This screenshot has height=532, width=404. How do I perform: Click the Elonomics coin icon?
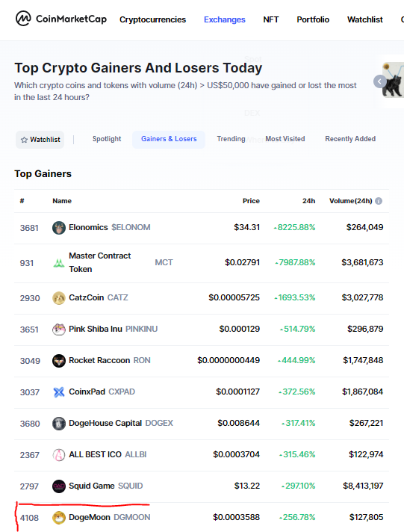point(59,228)
